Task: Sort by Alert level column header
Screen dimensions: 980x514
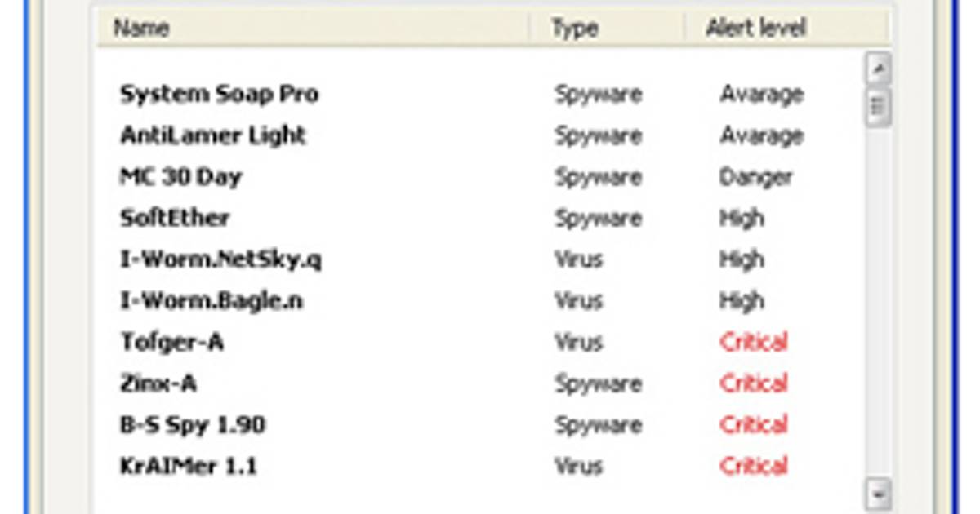Action: click(x=755, y=29)
